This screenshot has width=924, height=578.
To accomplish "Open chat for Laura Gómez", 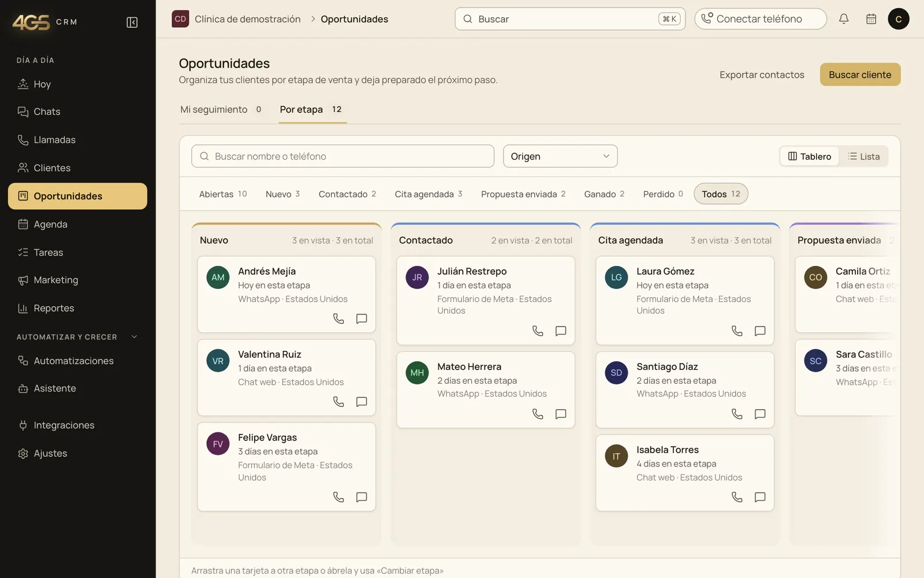I will (x=760, y=331).
